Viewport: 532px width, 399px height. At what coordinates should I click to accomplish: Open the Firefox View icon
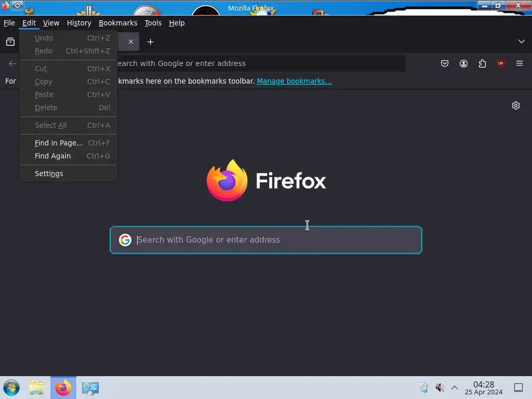tap(10, 42)
